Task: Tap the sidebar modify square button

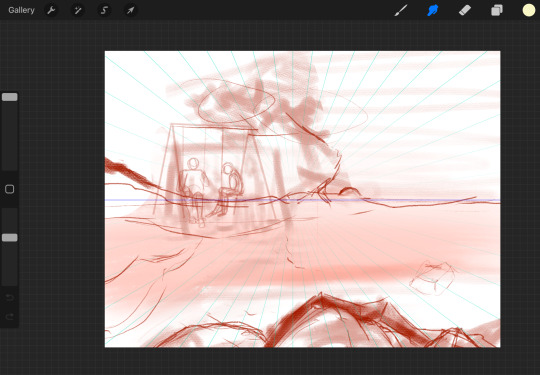Action: (10, 189)
